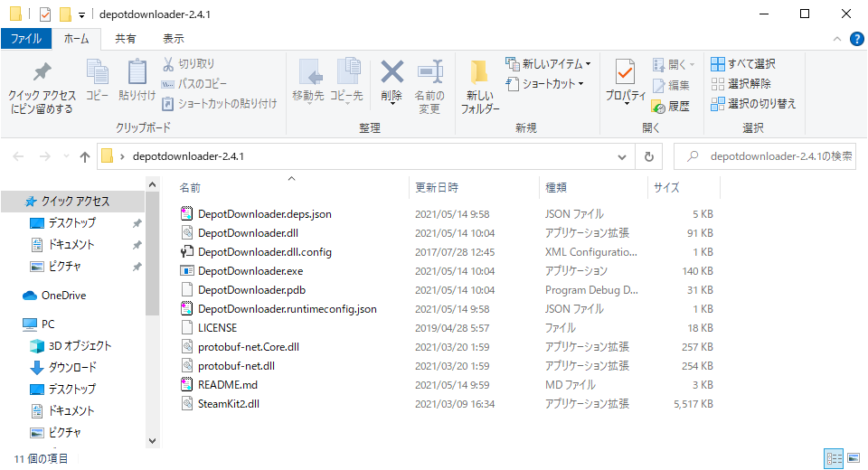The width and height of the screenshot is (868, 470).
Task: Navigate forward with right arrow
Action: pyautogui.click(x=45, y=156)
